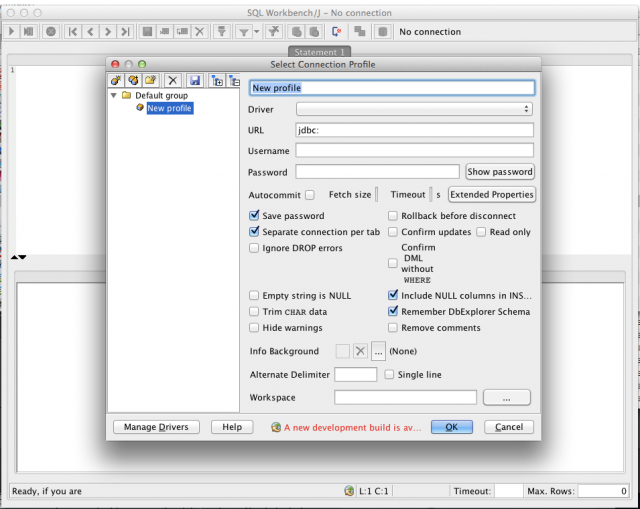Enable Confirm updates checkbox
This screenshot has width=640, height=509.
393,232
